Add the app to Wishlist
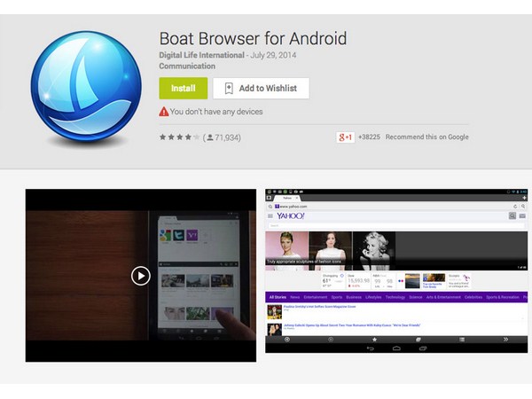 tap(261, 89)
